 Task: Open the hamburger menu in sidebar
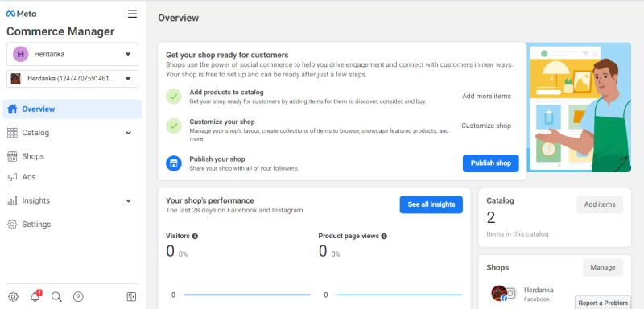[x=132, y=14]
